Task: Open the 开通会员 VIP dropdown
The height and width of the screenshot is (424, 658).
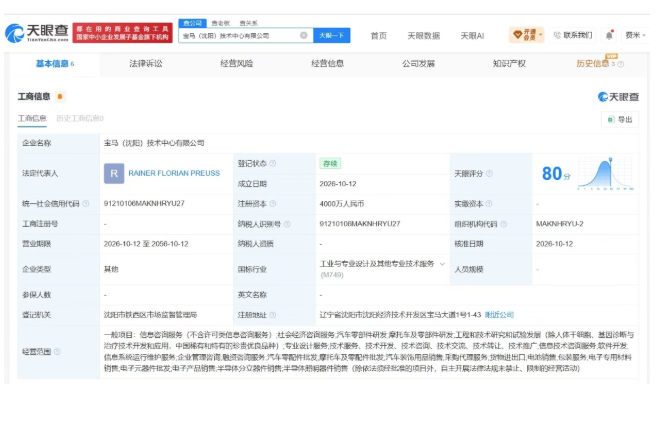Action: (526, 35)
